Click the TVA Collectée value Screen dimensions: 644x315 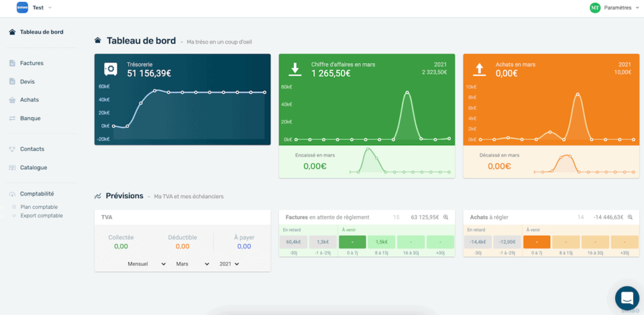(121, 246)
